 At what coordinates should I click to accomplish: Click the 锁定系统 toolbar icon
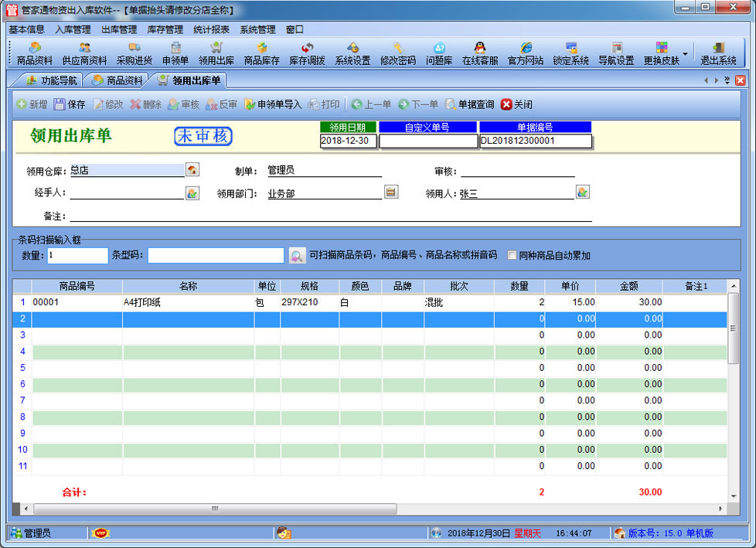point(570,53)
